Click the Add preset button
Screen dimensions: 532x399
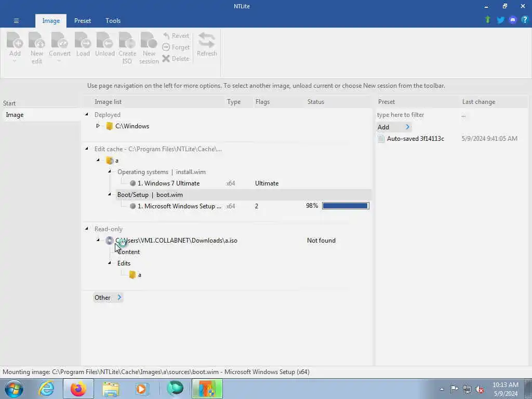click(x=394, y=127)
